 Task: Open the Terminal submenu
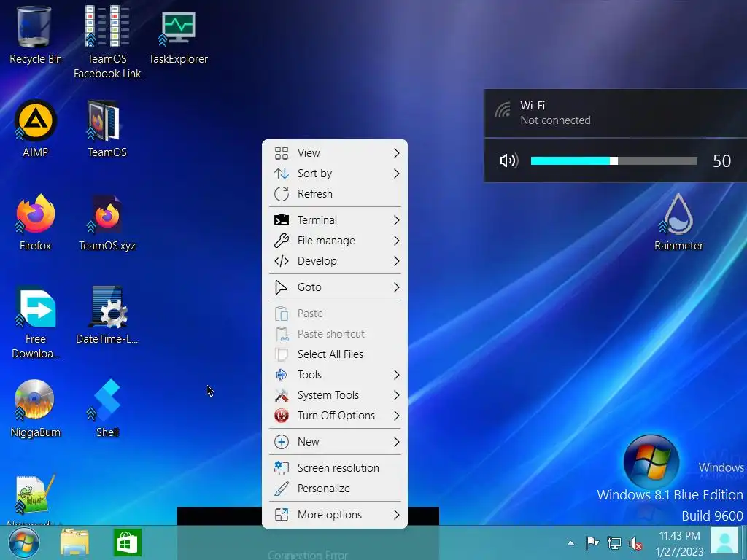[335, 220]
